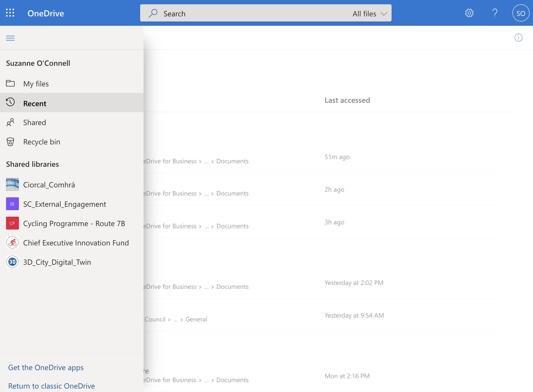Open the Settings gear icon

(469, 13)
